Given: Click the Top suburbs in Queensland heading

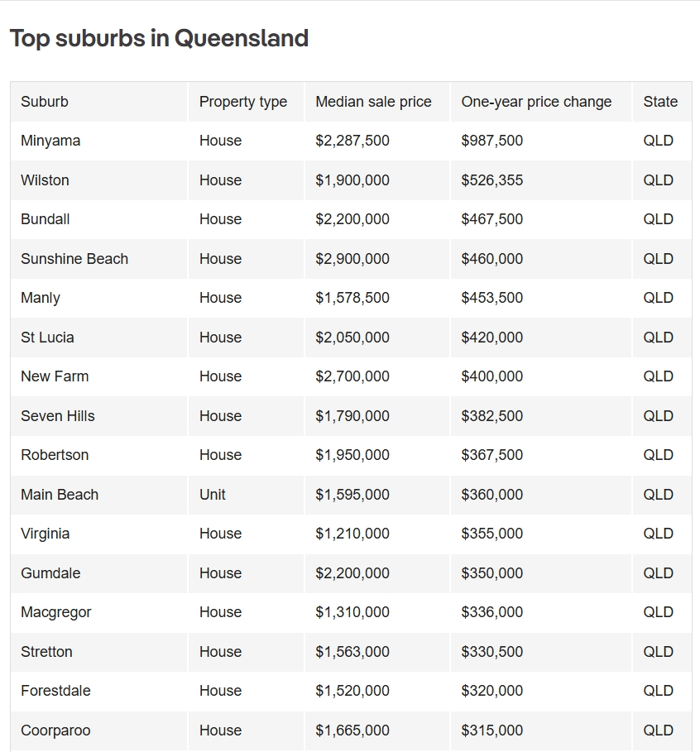Looking at the screenshot, I should click(x=159, y=38).
